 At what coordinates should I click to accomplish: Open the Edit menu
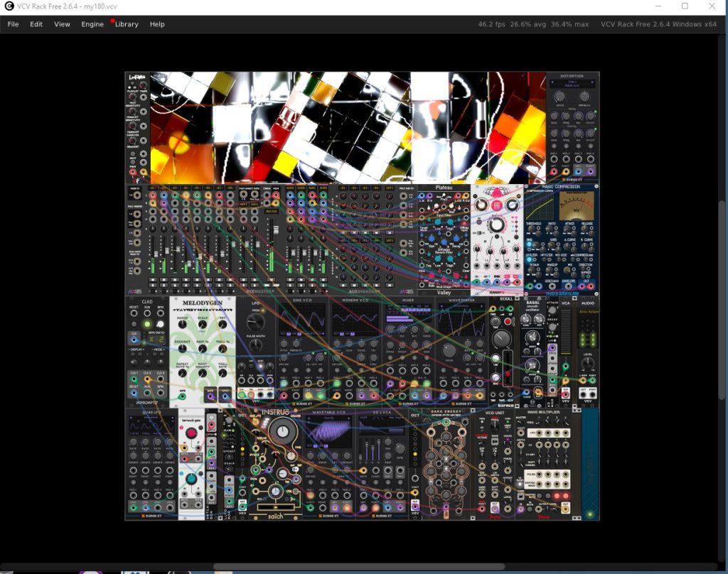[36, 24]
